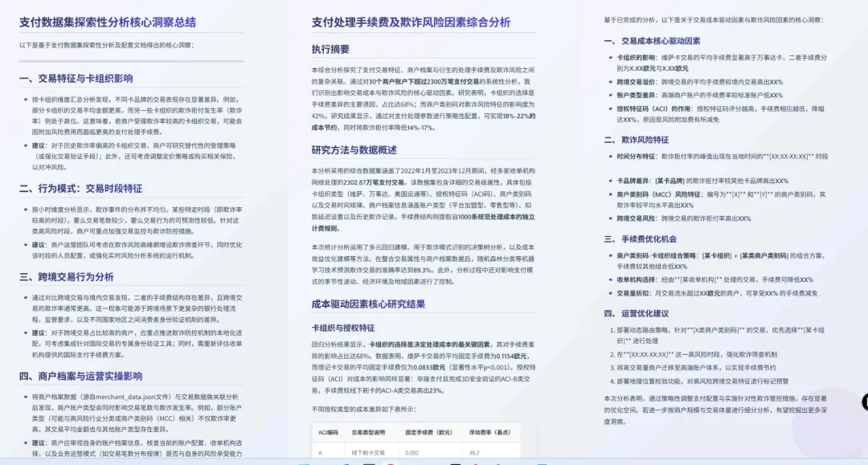Click the bullet label 商户类别码-卡组织组合策略
The height and width of the screenshot is (465, 868).
coord(657,255)
